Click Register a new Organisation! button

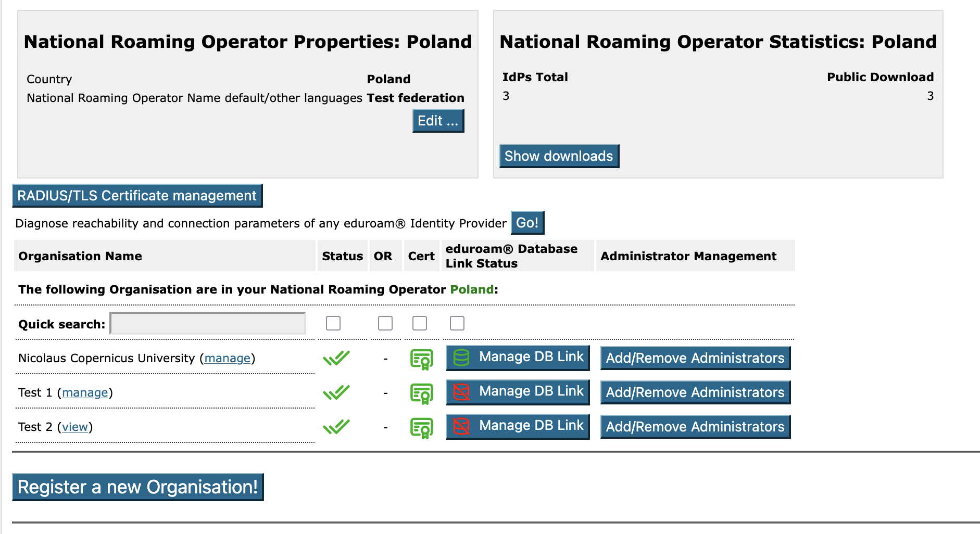coord(137,487)
